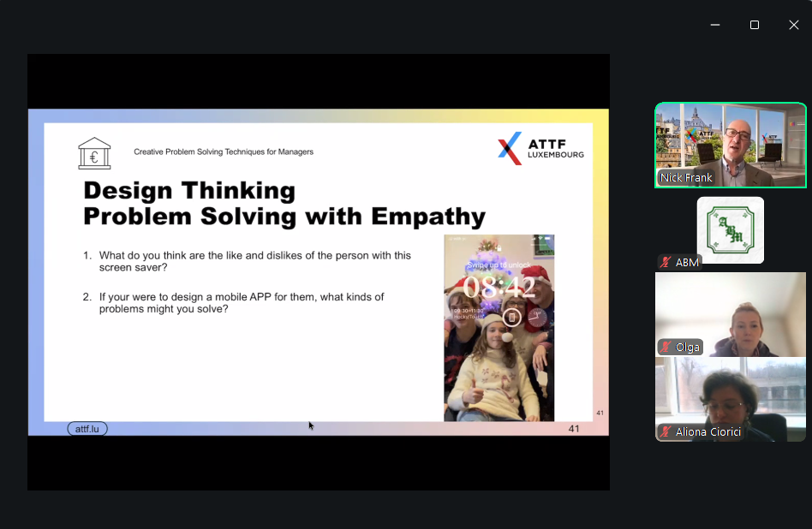Screen dimensions: 812x529
Task: Click the bank building icon on slide
Action: 94,153
